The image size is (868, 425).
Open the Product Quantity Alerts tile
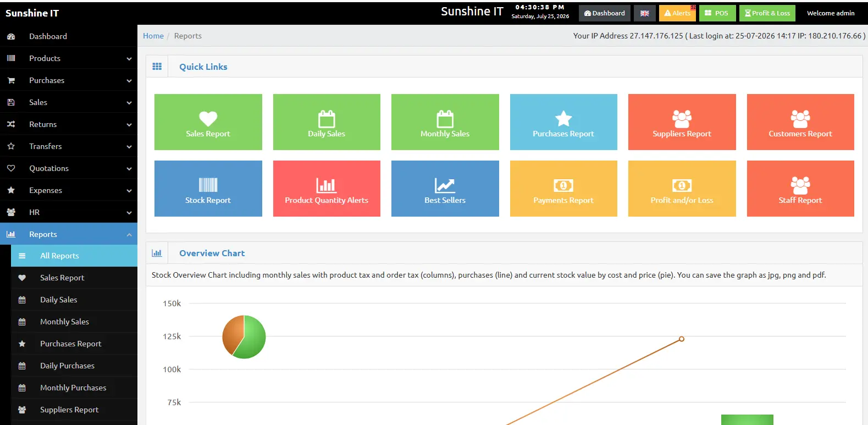click(327, 189)
